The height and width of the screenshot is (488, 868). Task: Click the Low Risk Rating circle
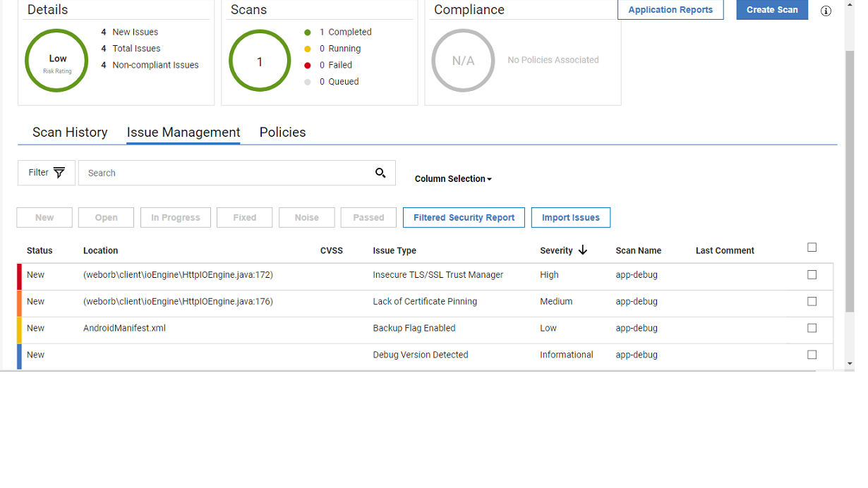(x=57, y=61)
